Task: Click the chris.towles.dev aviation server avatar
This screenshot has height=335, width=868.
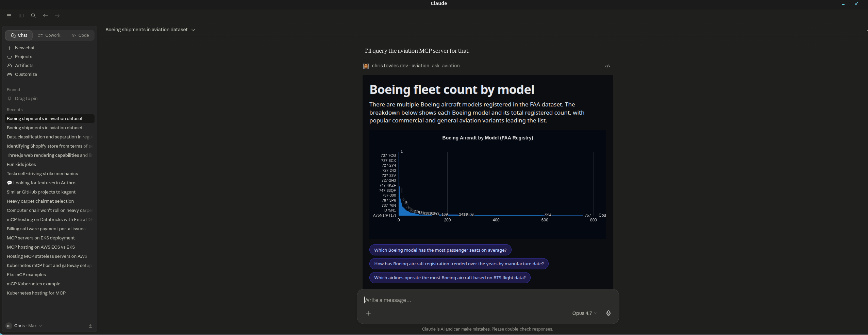Action: click(366, 66)
